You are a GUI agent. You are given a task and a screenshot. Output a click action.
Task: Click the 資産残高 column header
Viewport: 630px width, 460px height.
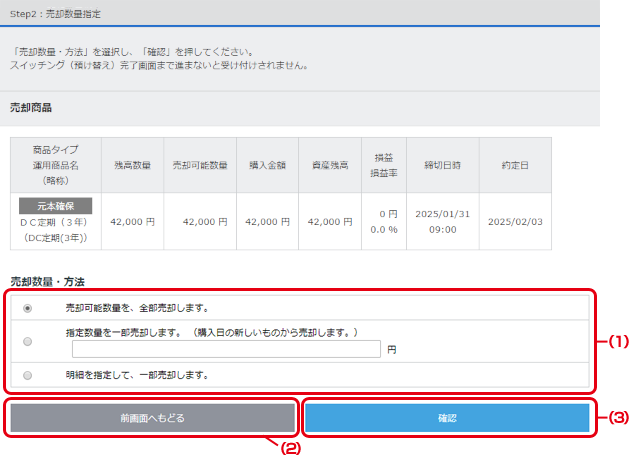[329, 165]
